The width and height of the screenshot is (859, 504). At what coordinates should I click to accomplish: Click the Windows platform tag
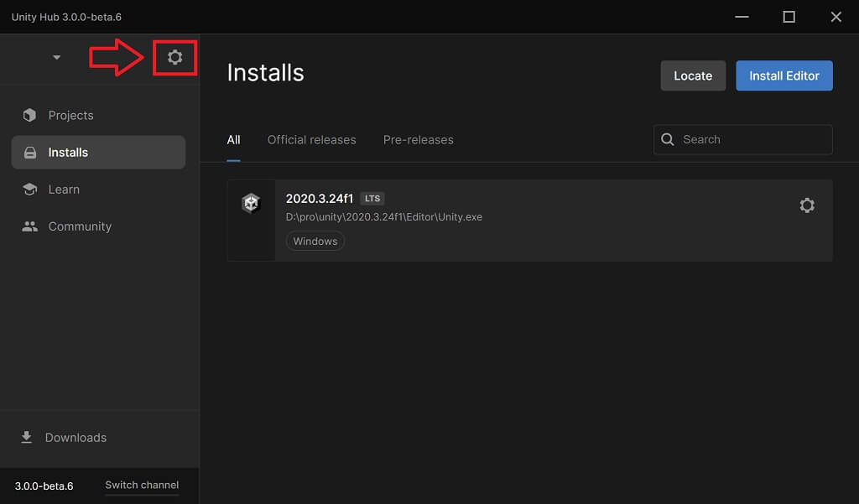[x=315, y=241]
